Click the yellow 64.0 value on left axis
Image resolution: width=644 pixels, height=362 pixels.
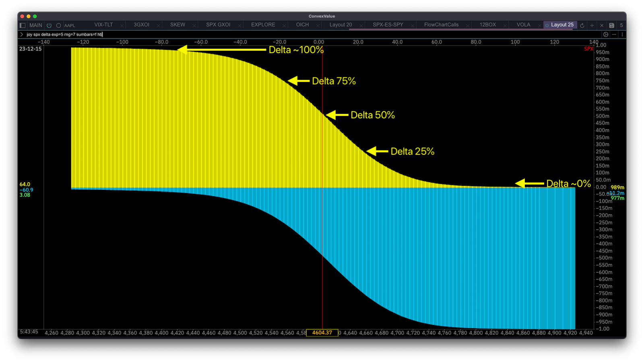25,184
